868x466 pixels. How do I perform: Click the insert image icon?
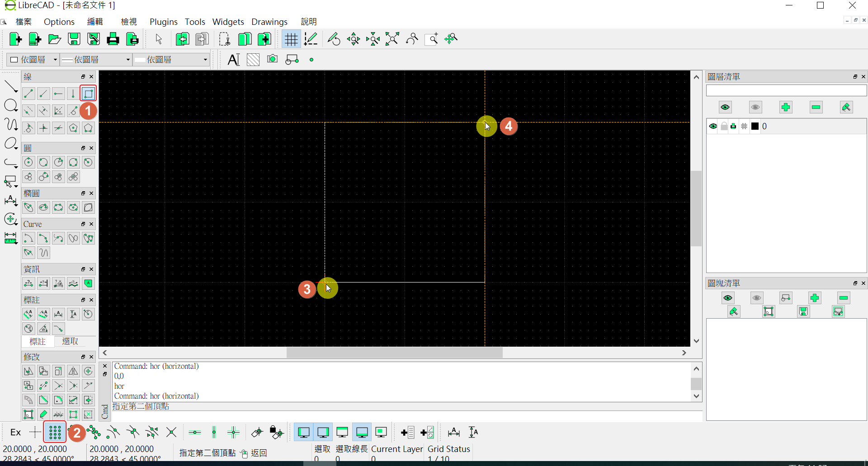point(272,59)
